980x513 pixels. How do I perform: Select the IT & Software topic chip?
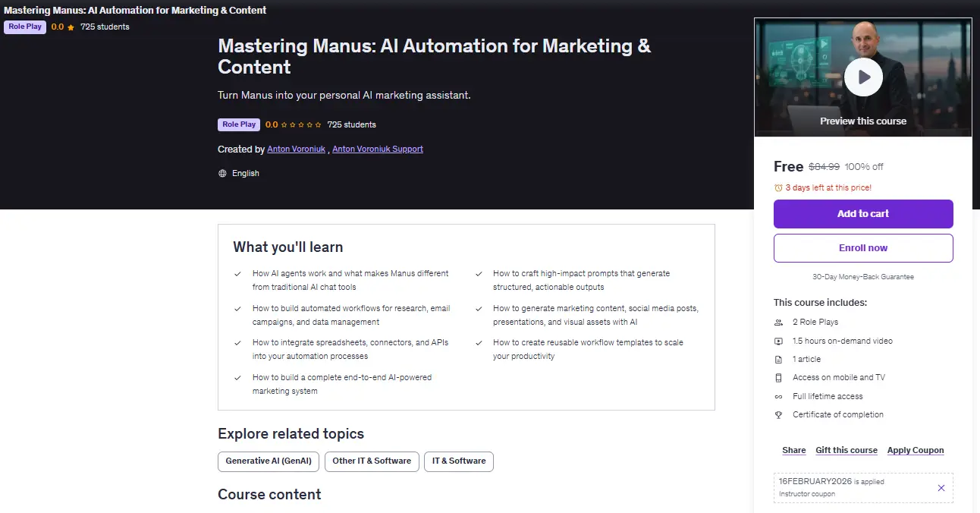point(459,461)
